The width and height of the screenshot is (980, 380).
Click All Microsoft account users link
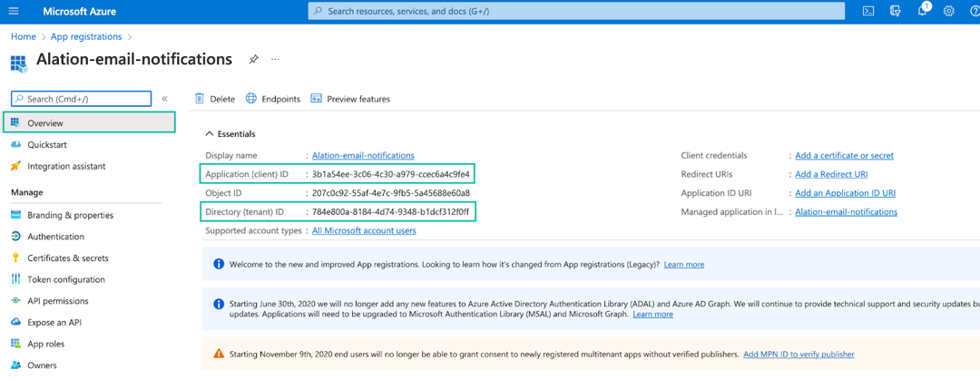(x=364, y=230)
